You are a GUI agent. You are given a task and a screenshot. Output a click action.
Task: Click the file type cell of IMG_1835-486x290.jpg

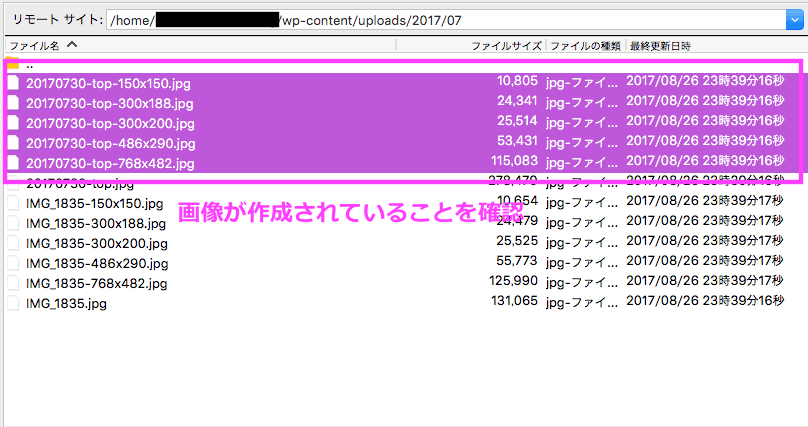coord(582,262)
